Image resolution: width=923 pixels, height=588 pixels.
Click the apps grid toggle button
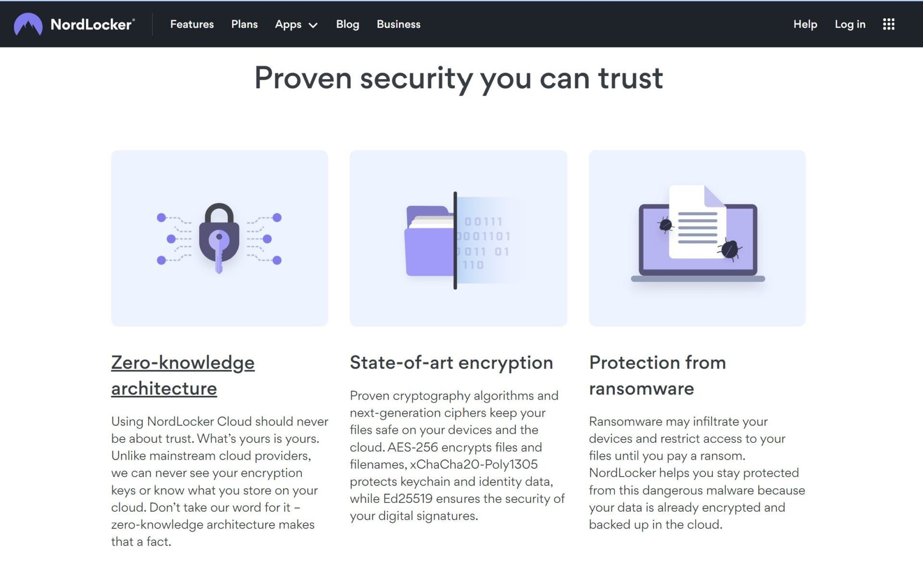pos(889,24)
